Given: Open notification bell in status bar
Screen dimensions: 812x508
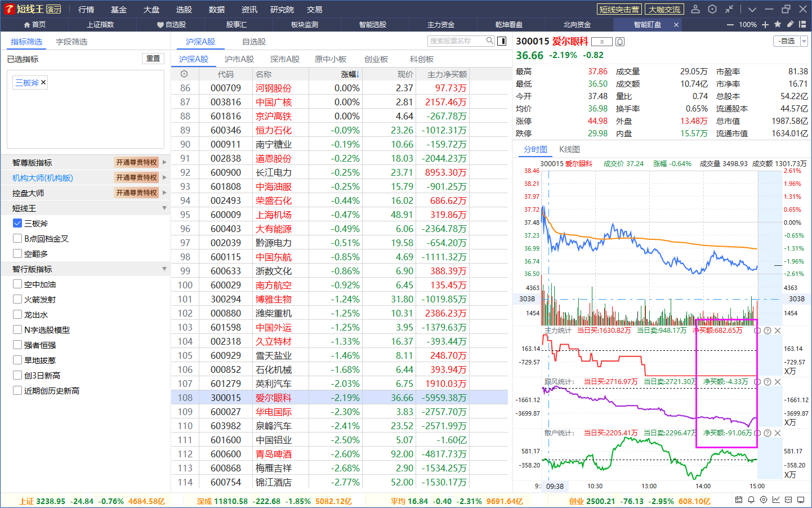Looking at the screenshot, I should coord(751,500).
